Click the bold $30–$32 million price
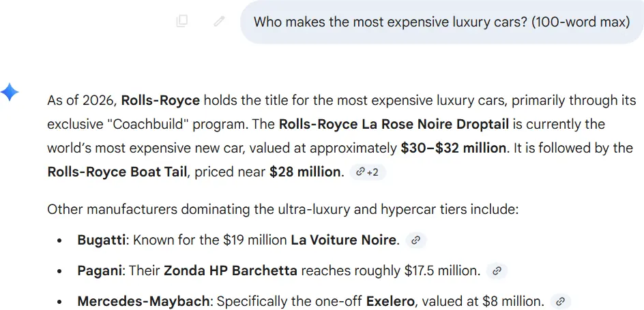This screenshot has height=310, width=644. pos(454,148)
